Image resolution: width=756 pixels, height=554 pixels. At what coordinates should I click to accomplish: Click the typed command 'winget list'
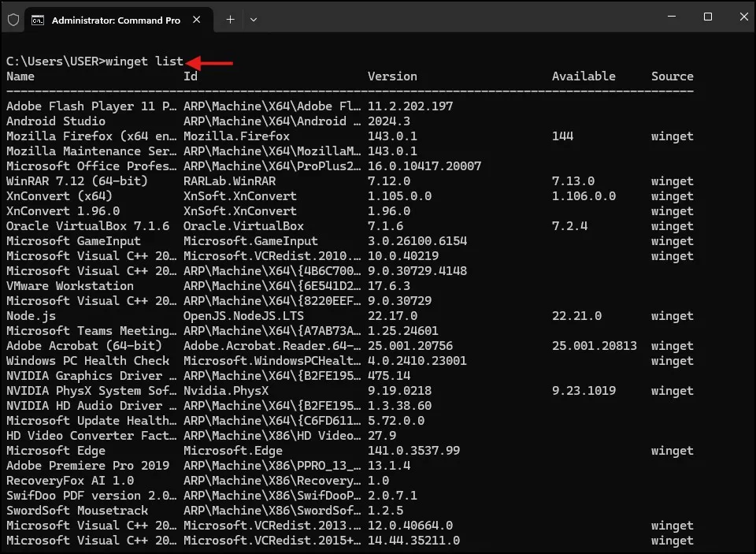pyautogui.click(x=145, y=61)
